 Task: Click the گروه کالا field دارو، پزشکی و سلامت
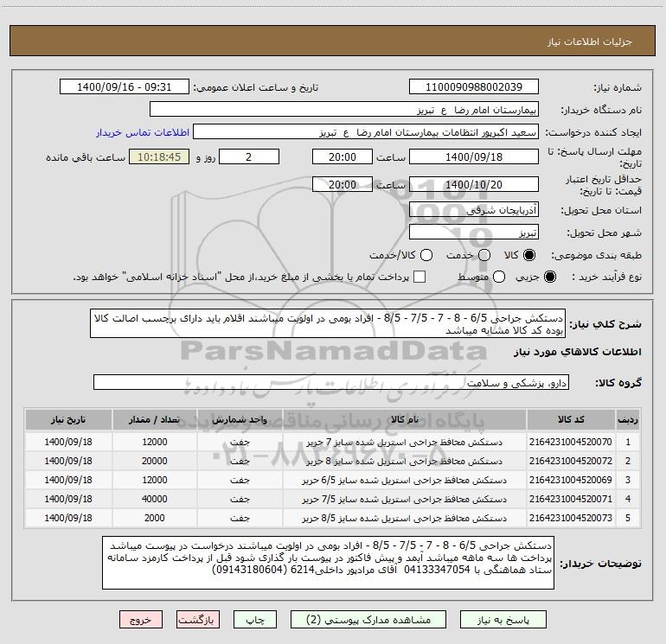tap(331, 382)
